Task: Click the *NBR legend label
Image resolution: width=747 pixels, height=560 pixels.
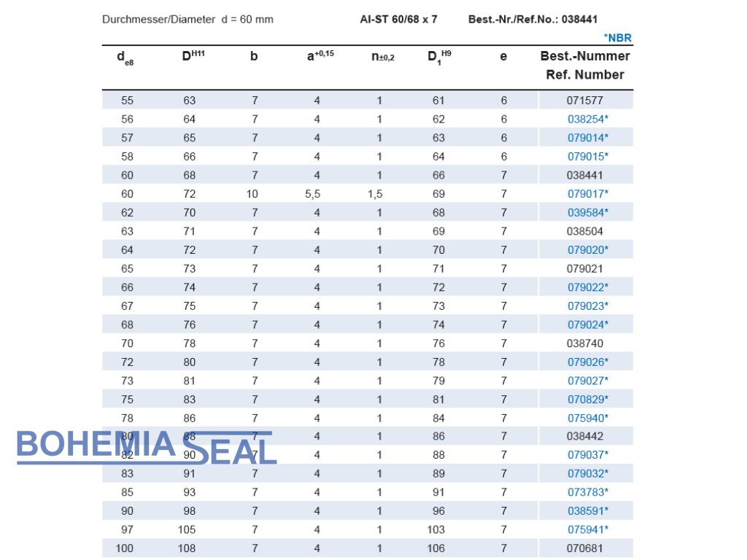Action: [617, 38]
